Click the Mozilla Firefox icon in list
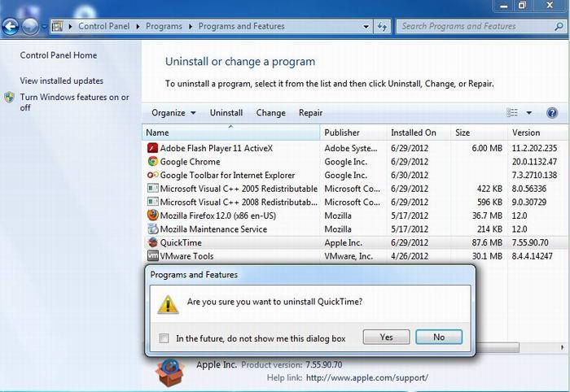Screen dimensions: 570x392 (x=153, y=216)
